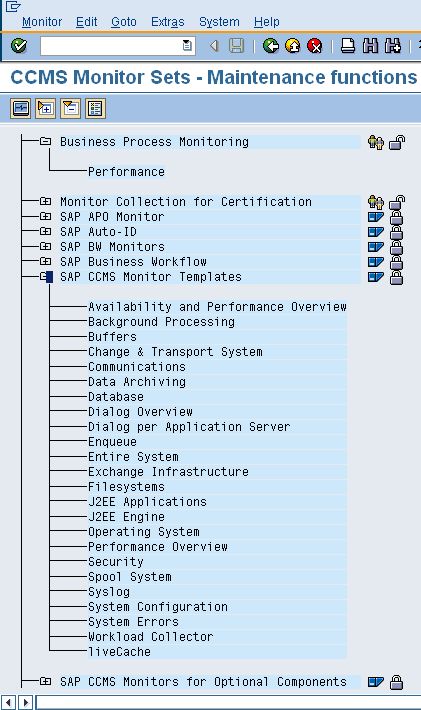Click the yellow Exit icon
The height and width of the screenshot is (710, 421).
(x=293, y=46)
